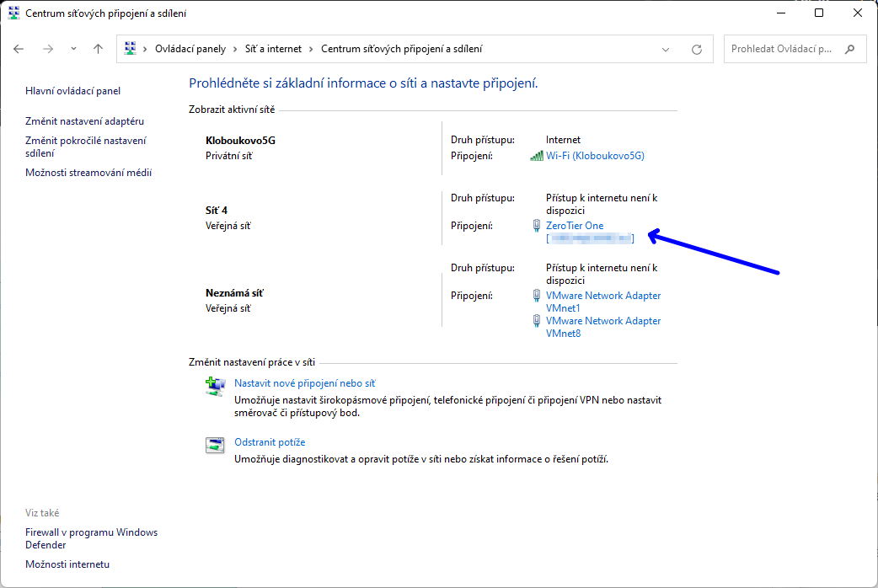Click the ZeroTier One adapter icon
This screenshot has width=878, height=588.
pyautogui.click(x=537, y=226)
